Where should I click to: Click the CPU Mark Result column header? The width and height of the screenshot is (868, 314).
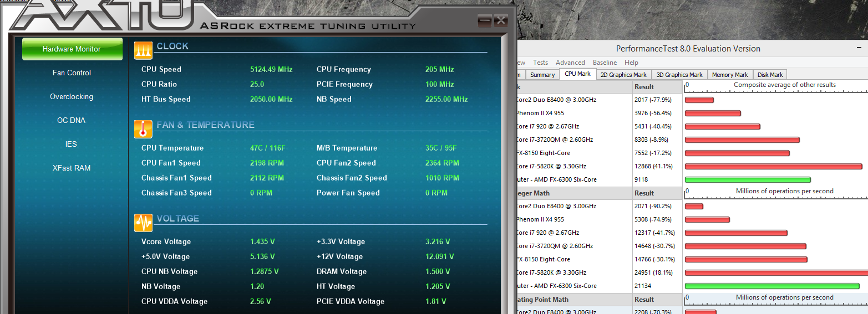(x=657, y=87)
